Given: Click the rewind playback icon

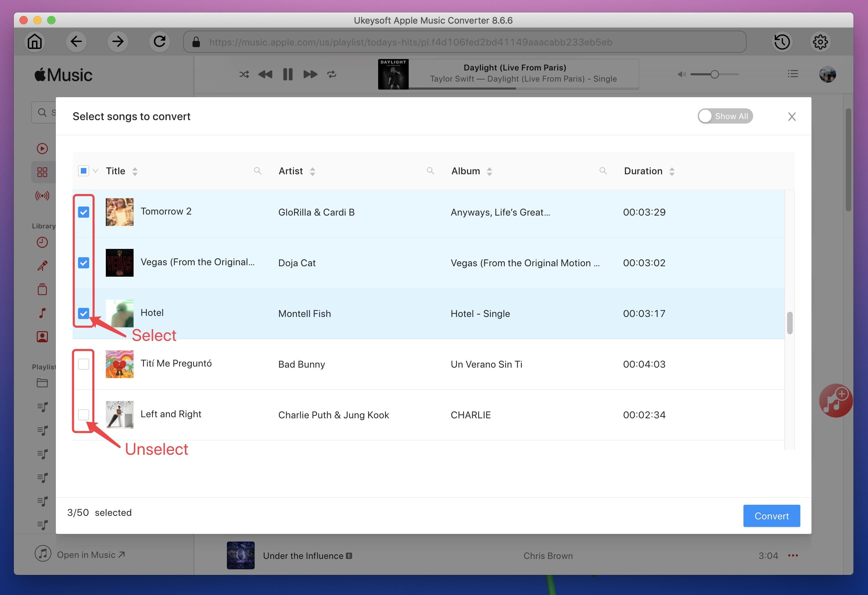Looking at the screenshot, I should coord(265,73).
